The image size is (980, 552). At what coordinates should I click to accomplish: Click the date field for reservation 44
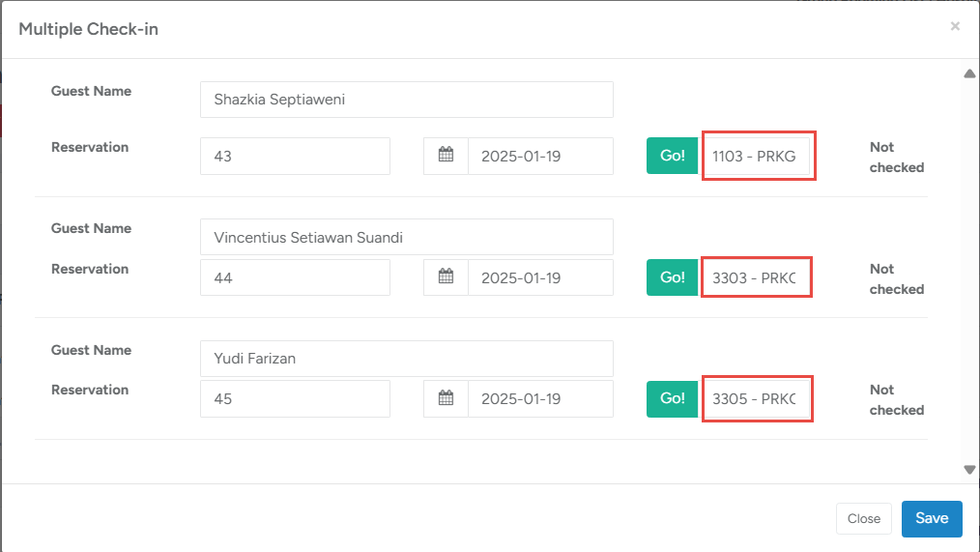[540, 277]
